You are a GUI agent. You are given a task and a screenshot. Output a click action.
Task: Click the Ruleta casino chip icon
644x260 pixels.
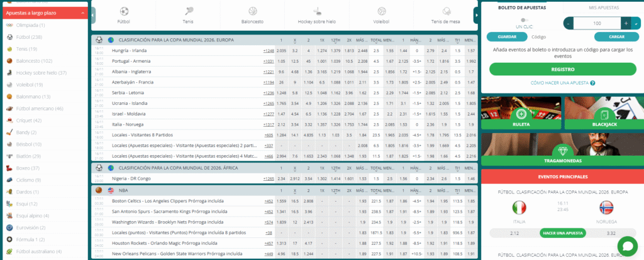tap(521, 114)
